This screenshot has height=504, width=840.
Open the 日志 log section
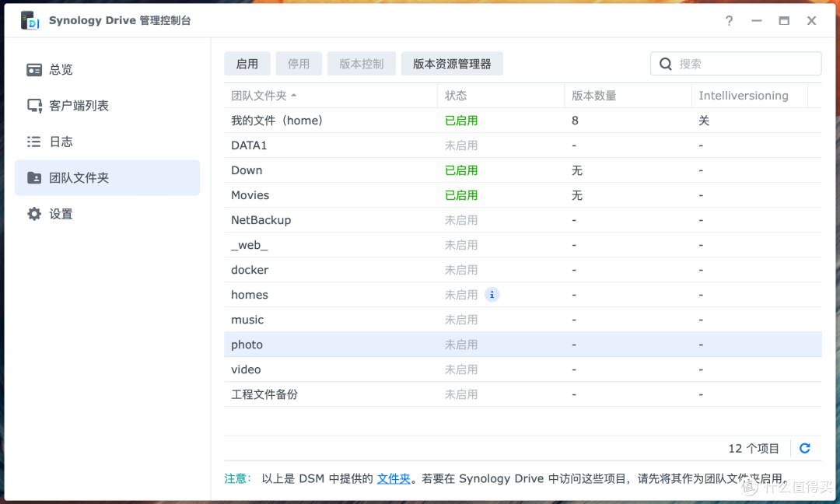61,142
